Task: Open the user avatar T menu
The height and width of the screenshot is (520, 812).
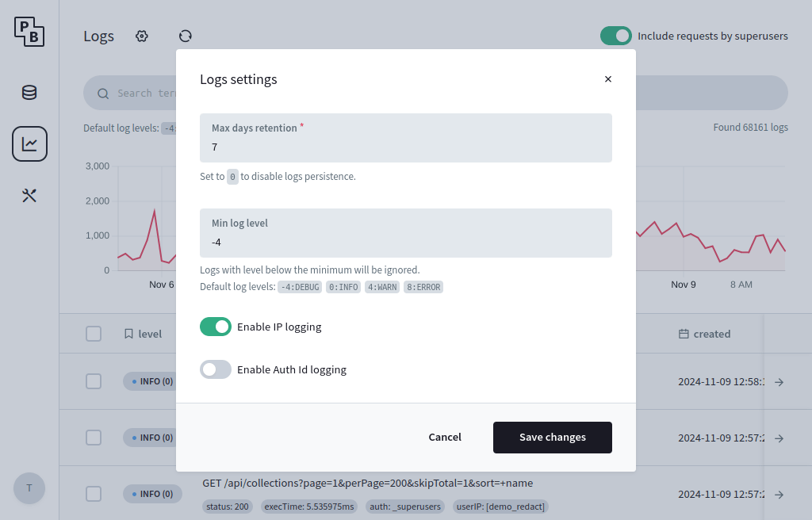Action: [x=29, y=488]
